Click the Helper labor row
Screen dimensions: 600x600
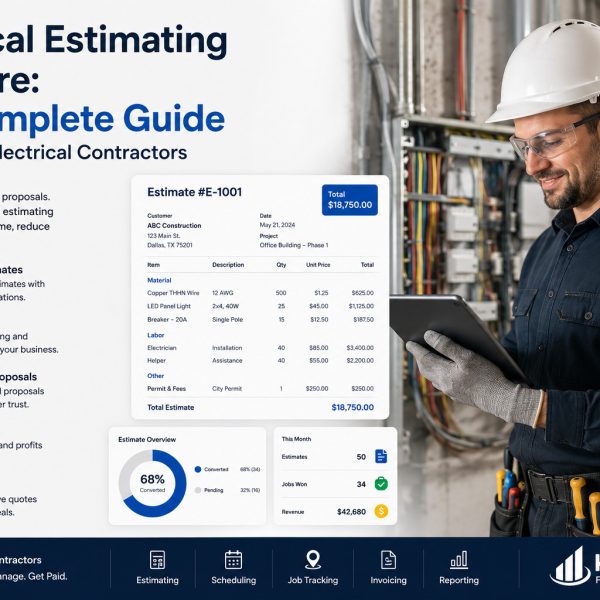[x=260, y=360]
